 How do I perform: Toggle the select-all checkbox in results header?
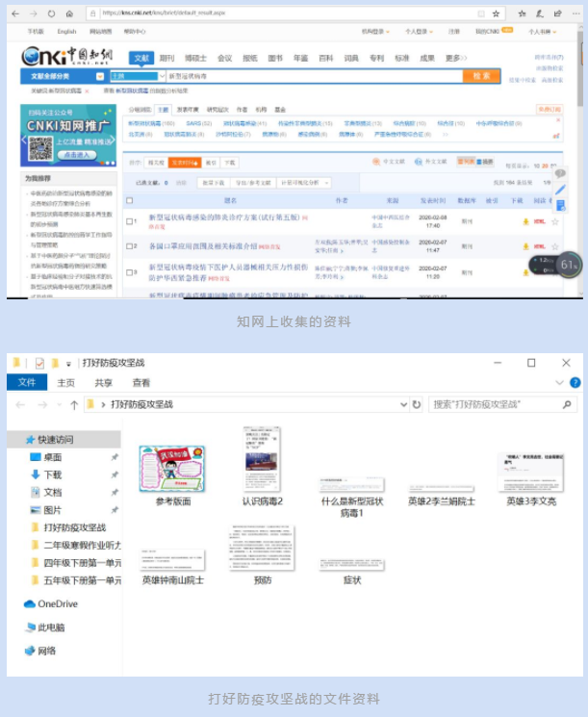130,201
